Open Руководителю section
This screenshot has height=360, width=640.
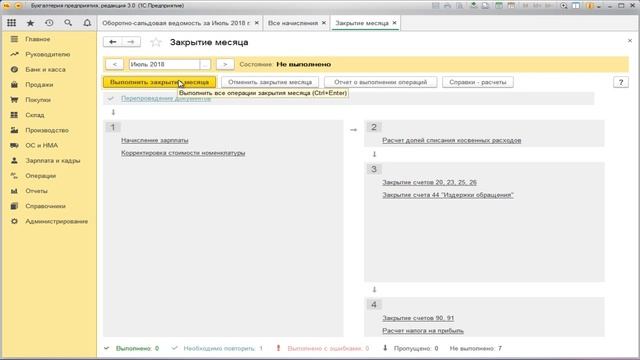pyautogui.click(x=47, y=54)
